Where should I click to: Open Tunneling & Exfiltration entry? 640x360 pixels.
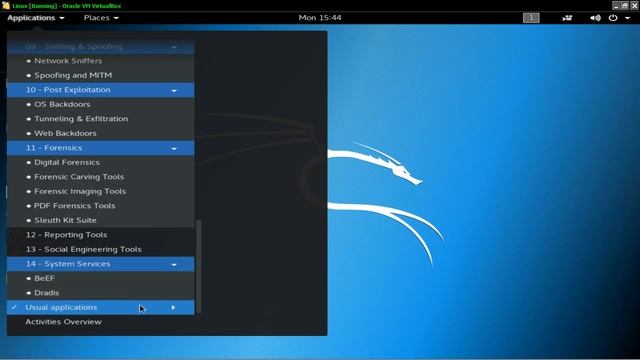(100, 119)
